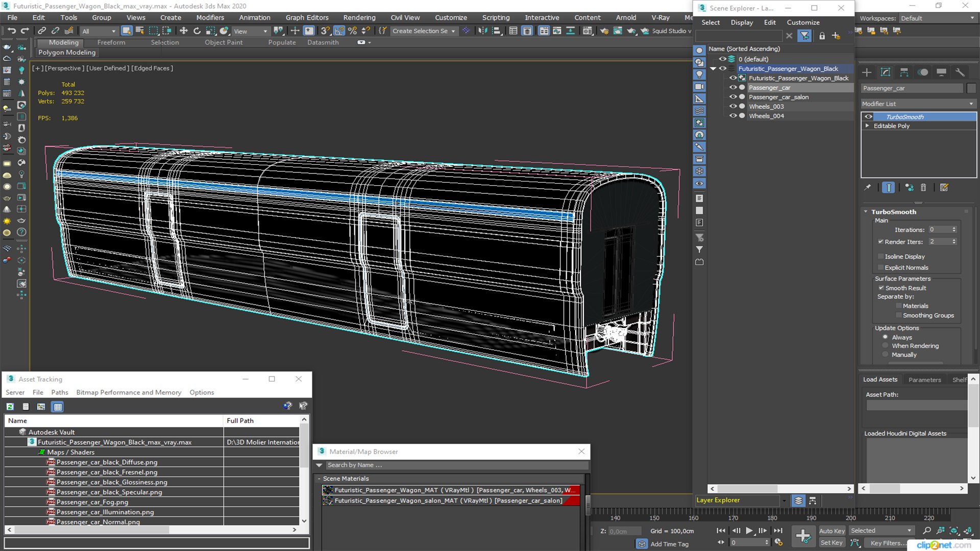Image resolution: width=980 pixels, height=551 pixels.
Task: Click the Passenger_car object color swatch
Action: pos(971,88)
